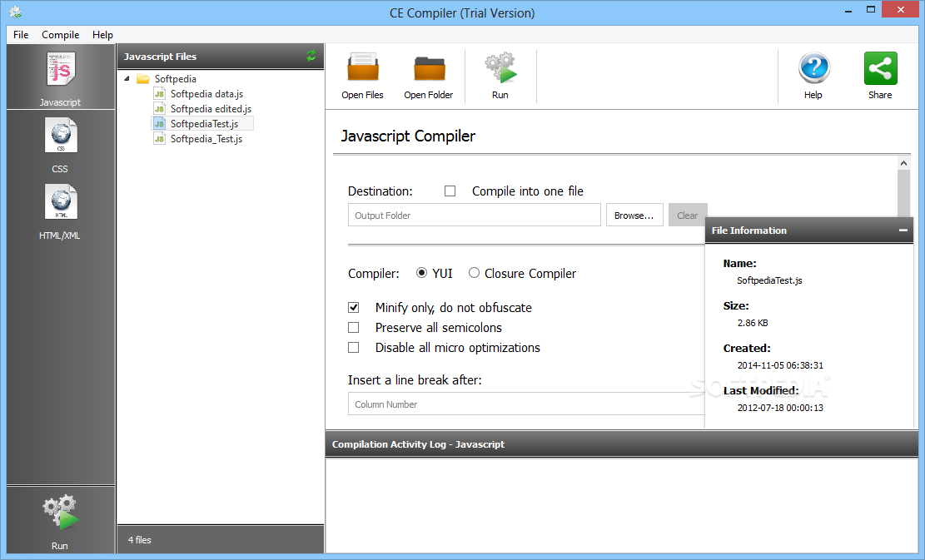Select the YUI compiler radio button
Image resolution: width=925 pixels, height=560 pixels.
click(x=421, y=272)
